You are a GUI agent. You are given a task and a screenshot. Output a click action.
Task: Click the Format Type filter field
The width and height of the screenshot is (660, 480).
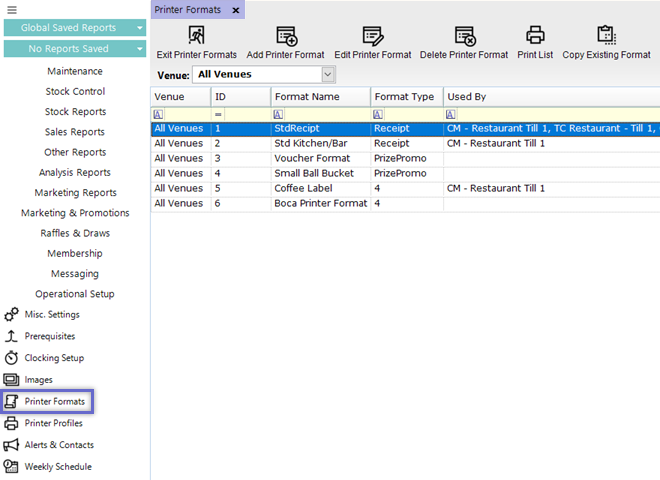(410, 114)
